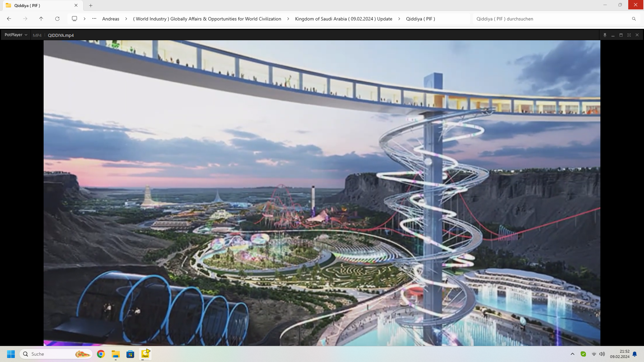Launch Google Chrome from taskbar
Screen dimensions: 644x362
coord(101,354)
